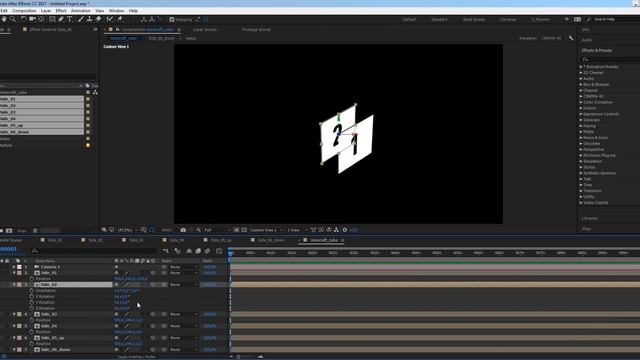Click the Side_04 layer label color swatch
The height and width of the screenshot is (360, 640).
[x=19, y=326]
